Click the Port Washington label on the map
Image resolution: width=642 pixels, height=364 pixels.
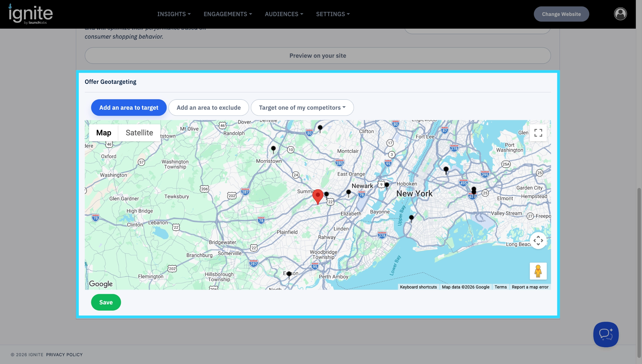[x=510, y=147]
